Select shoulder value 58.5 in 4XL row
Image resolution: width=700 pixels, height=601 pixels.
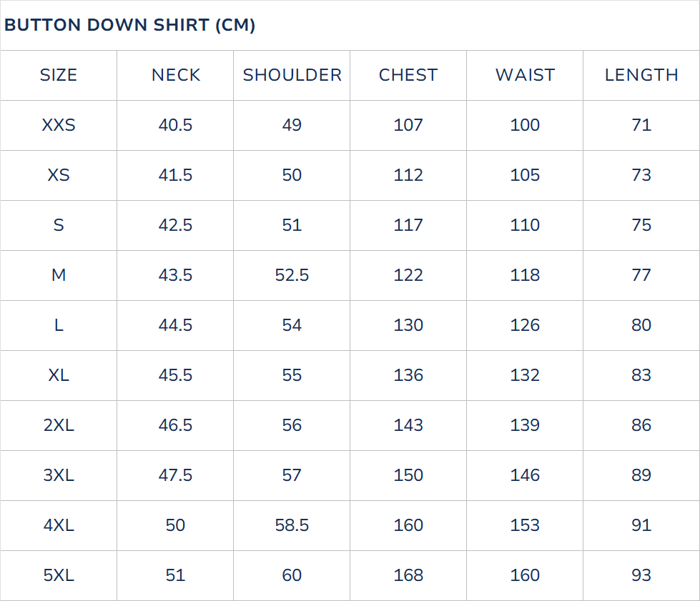(x=292, y=525)
